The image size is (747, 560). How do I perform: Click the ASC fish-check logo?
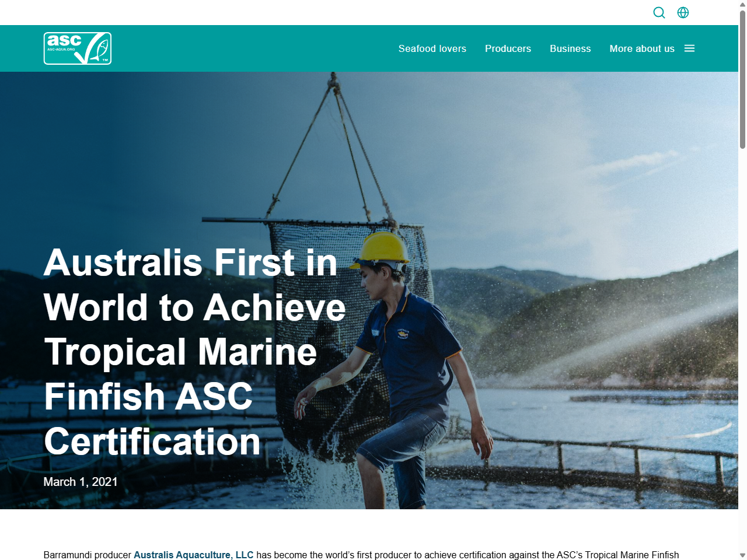point(77,48)
